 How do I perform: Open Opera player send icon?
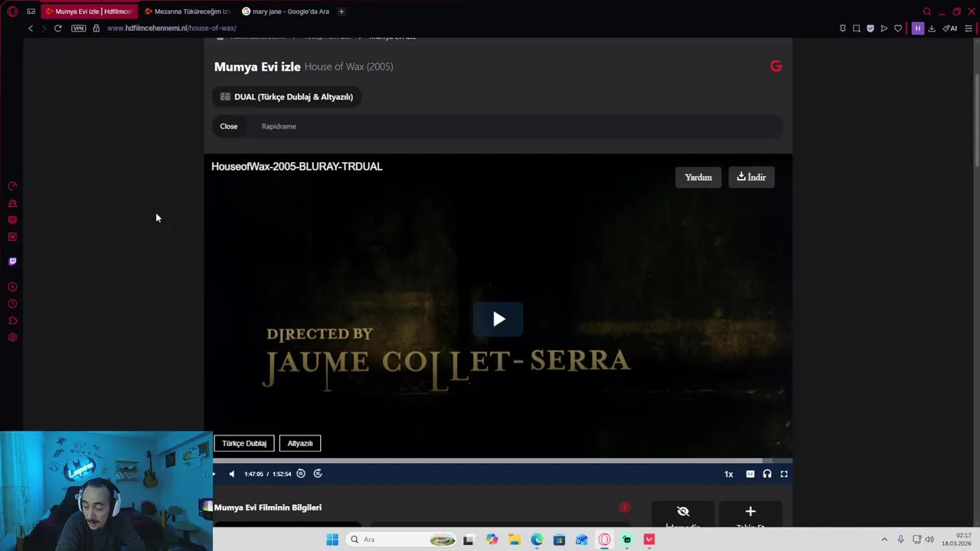tap(884, 28)
